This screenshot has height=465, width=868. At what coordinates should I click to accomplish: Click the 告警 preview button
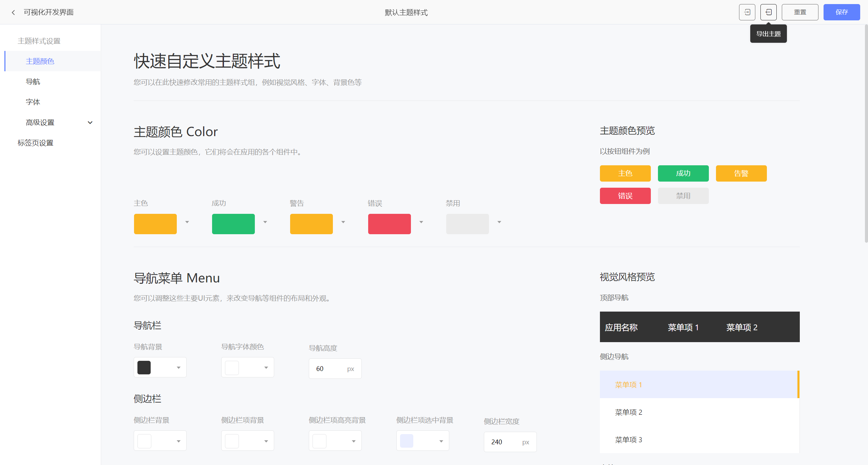741,173
